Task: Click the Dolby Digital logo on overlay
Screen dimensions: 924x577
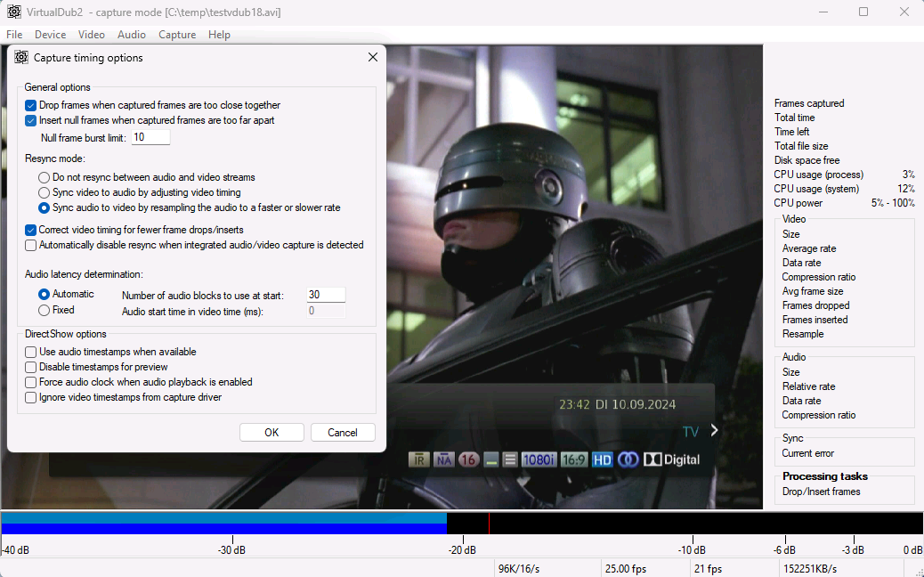Action: pyautogui.click(x=671, y=459)
